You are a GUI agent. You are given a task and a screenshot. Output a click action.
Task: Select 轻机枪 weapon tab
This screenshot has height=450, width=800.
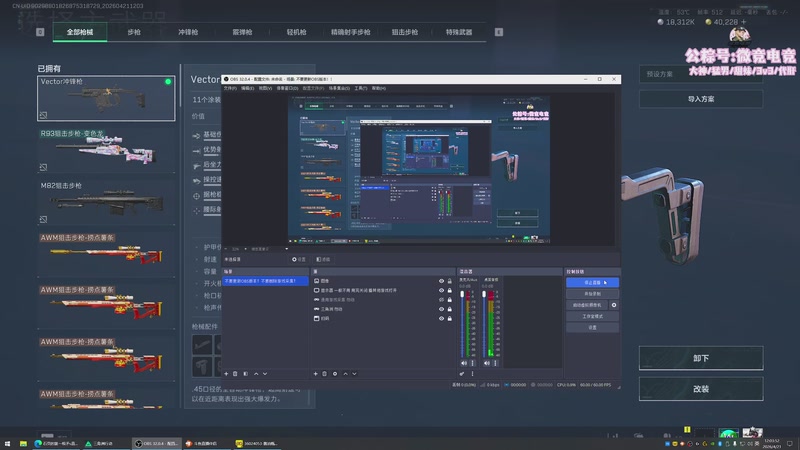[x=296, y=32]
